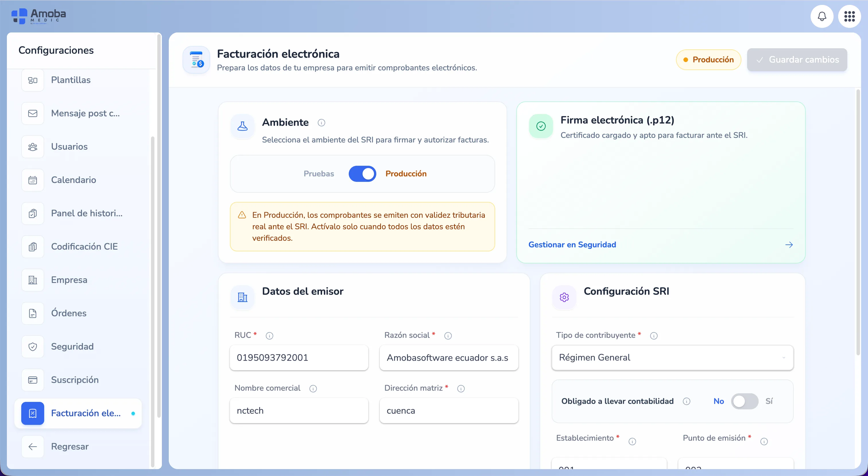Click the info icon beside Establecimiento

point(632,442)
